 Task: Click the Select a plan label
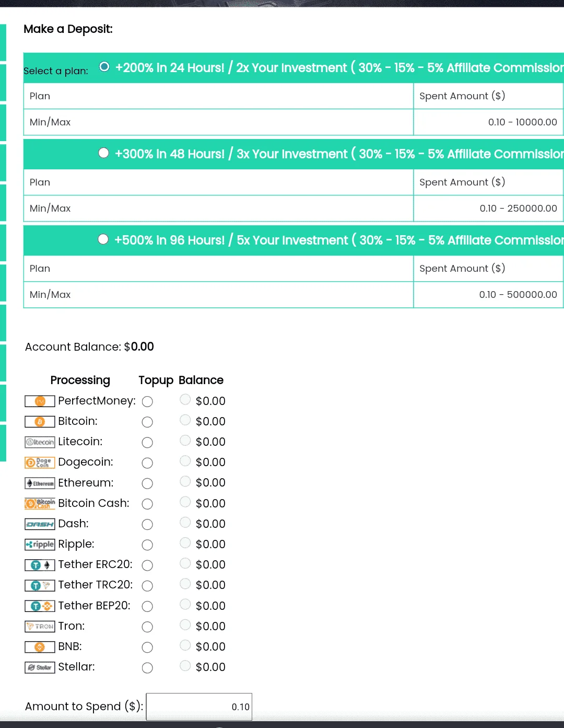coord(56,71)
